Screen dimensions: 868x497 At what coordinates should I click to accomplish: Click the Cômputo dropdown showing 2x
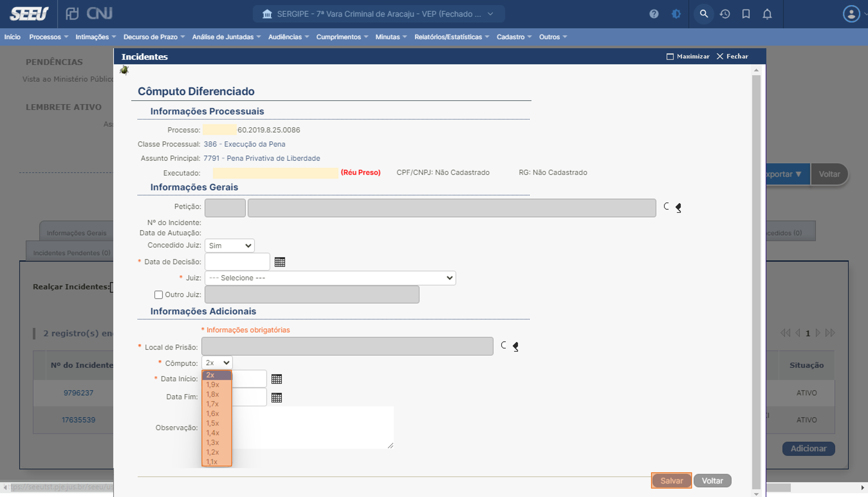tap(217, 363)
